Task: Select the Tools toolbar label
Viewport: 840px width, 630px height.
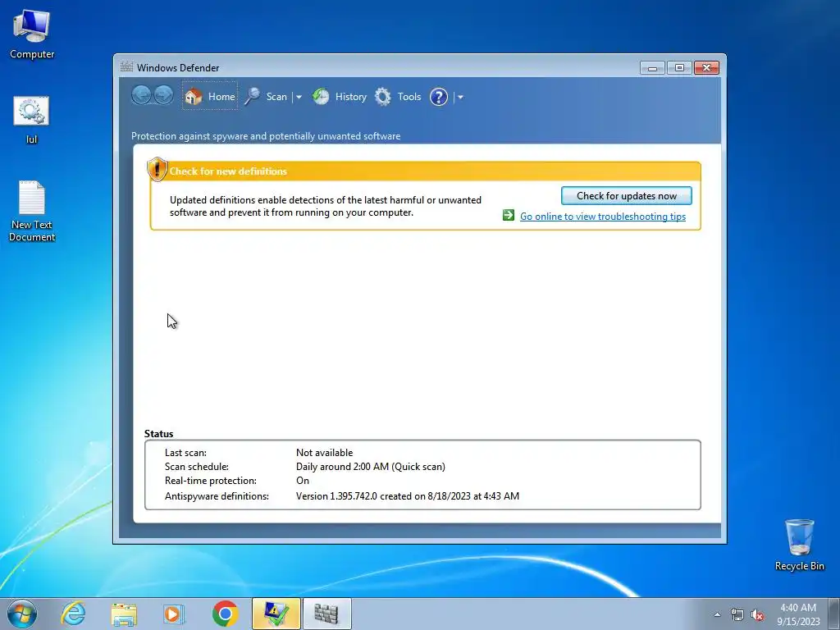Action: (409, 97)
